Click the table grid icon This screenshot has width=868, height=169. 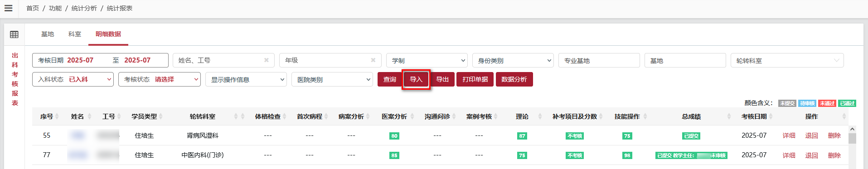(x=14, y=34)
